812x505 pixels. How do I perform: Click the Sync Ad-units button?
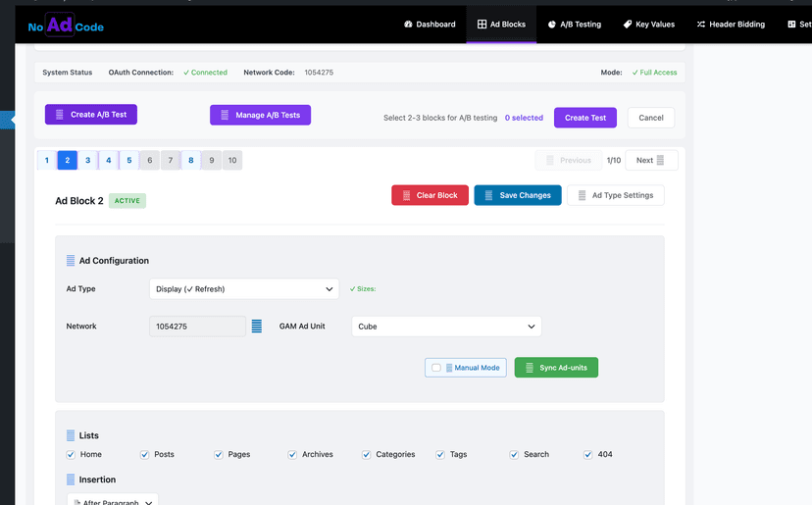click(556, 368)
